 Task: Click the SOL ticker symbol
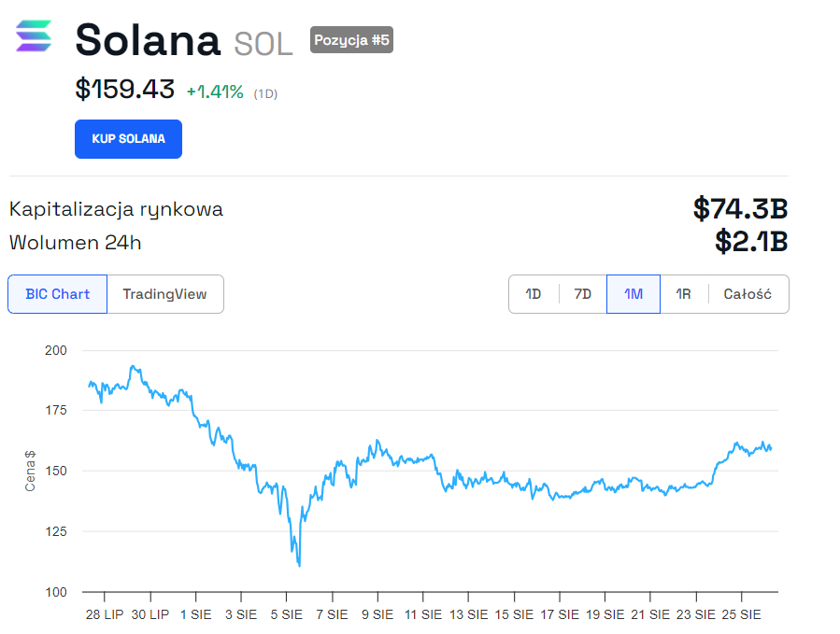click(x=263, y=44)
